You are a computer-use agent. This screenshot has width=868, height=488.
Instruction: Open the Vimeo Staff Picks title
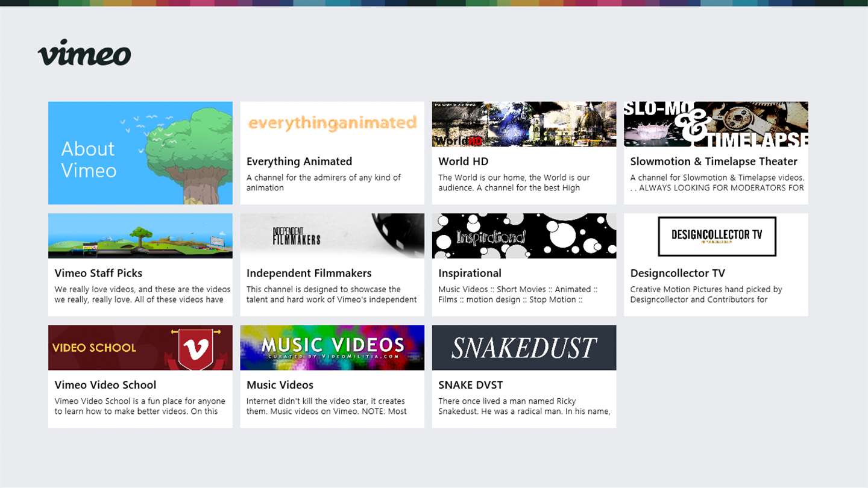[98, 273]
